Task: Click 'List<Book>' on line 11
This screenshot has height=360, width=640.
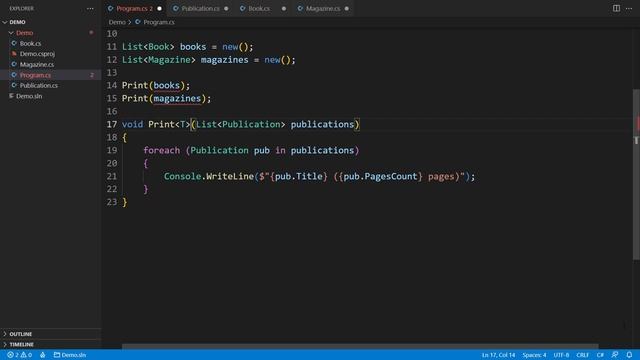Action: point(148,47)
